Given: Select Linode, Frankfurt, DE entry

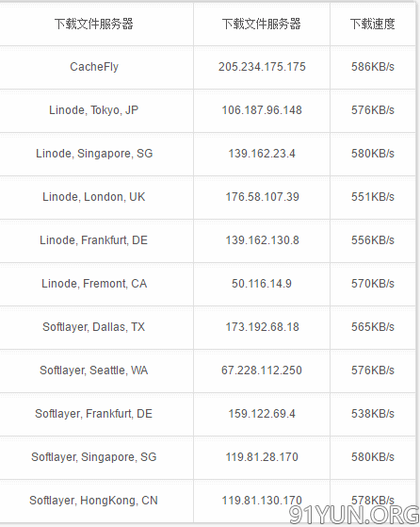Looking at the screenshot, I should 93,240.
